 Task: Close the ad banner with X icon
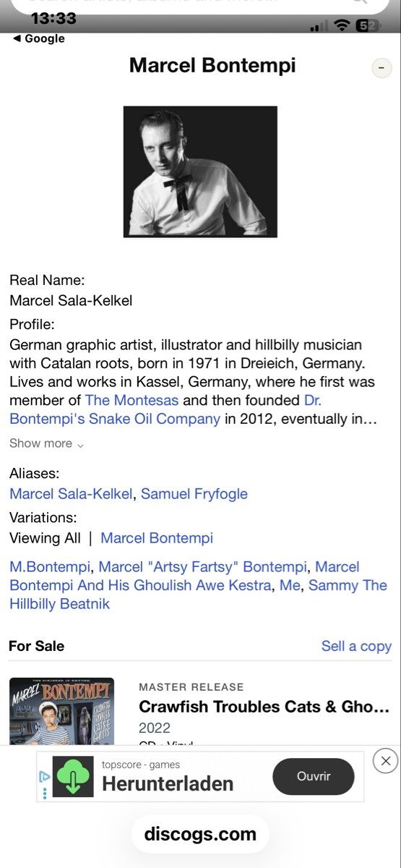point(386,760)
